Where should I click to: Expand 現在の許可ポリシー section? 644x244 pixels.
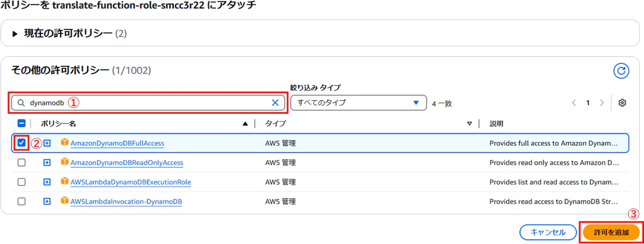[x=16, y=33]
